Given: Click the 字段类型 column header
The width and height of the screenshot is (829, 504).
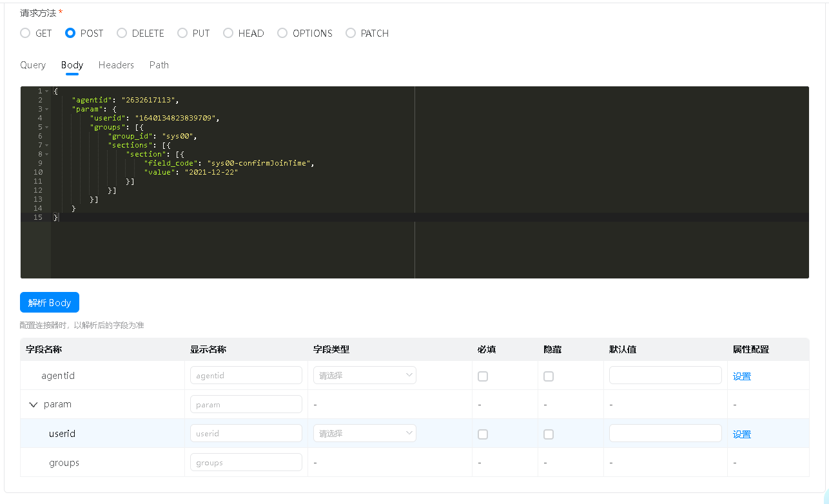Looking at the screenshot, I should 331,349.
